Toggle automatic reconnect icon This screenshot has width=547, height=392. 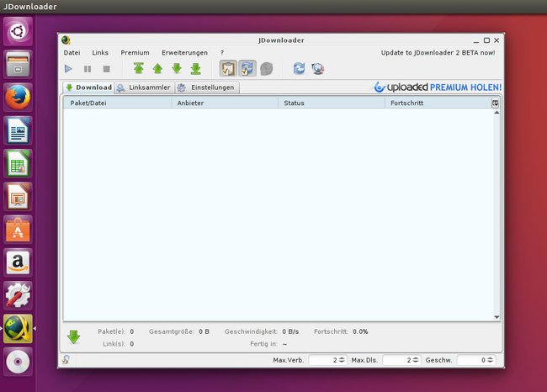pos(247,68)
